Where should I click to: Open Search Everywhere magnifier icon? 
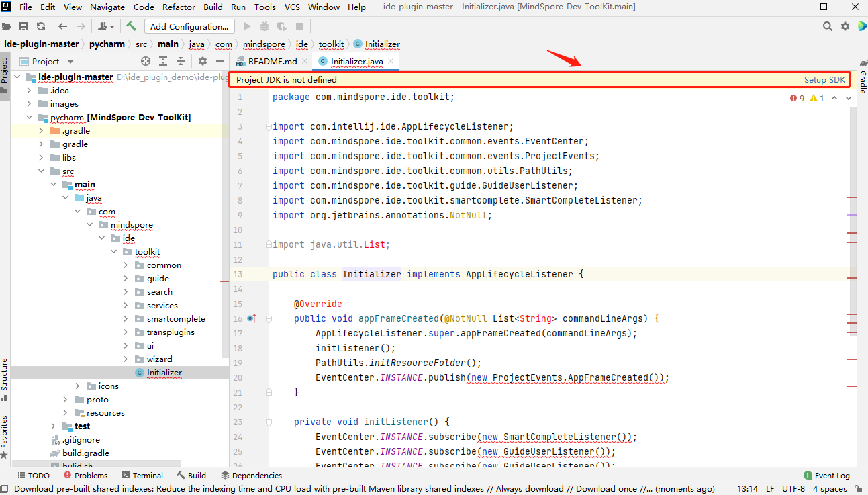click(x=828, y=26)
